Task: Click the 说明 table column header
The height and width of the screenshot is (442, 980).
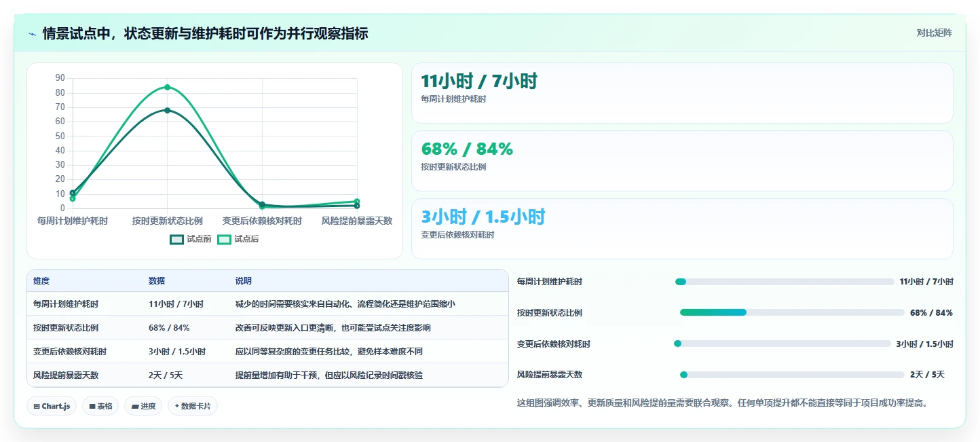Action: click(x=244, y=281)
